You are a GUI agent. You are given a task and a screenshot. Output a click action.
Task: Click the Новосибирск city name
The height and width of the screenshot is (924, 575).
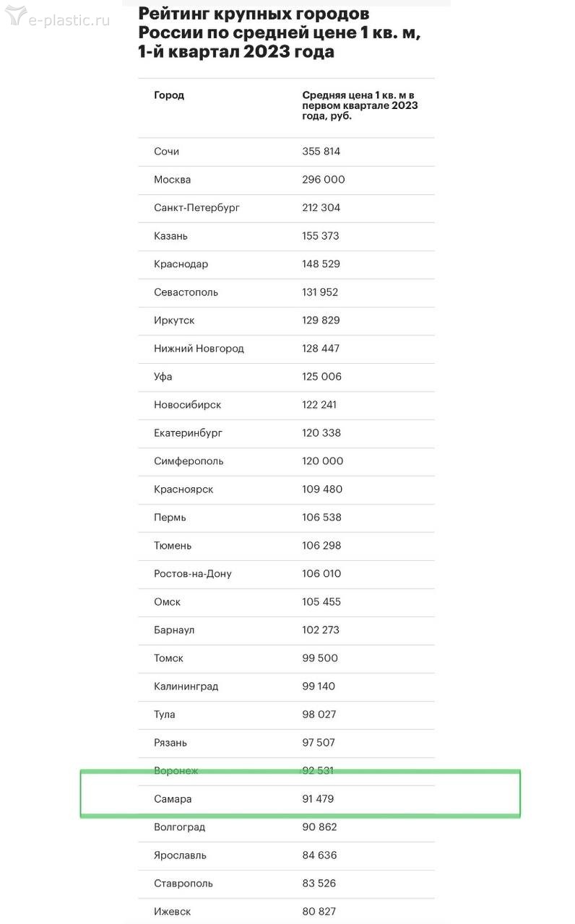pos(188,405)
